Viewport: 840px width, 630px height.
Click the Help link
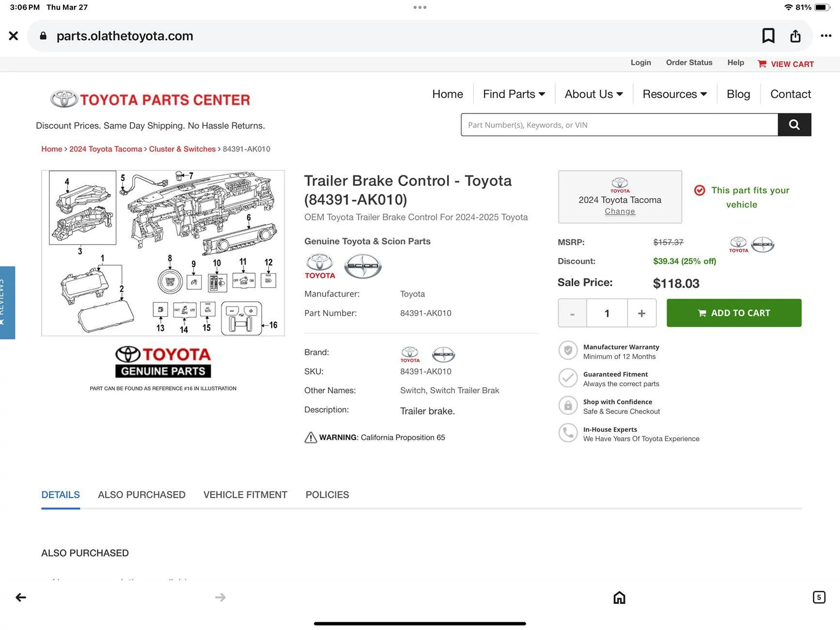point(735,63)
